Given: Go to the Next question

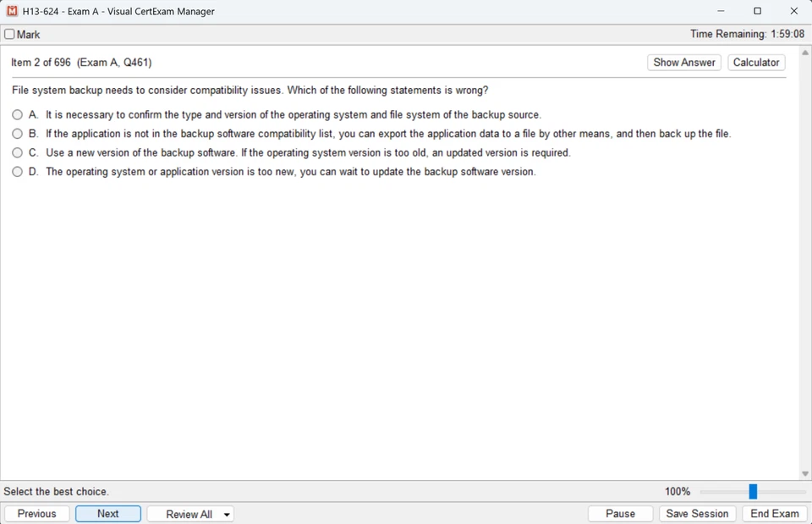Looking at the screenshot, I should 107,513.
